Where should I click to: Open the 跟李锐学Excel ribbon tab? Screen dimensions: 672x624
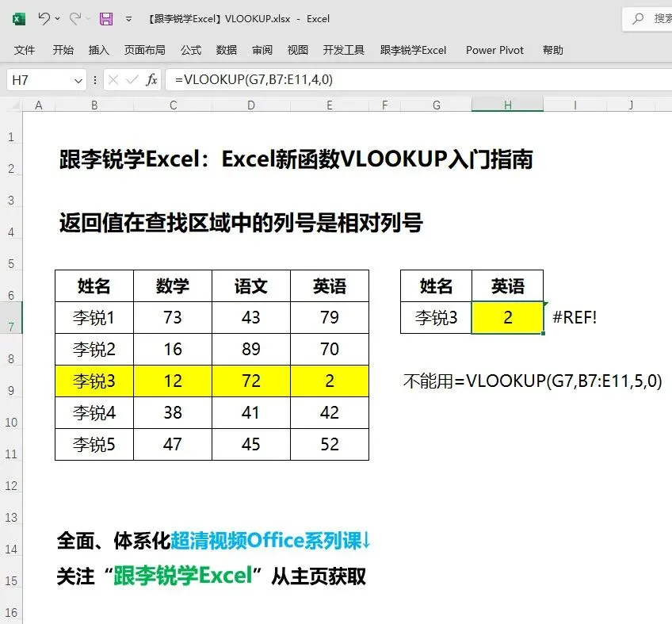point(413,50)
